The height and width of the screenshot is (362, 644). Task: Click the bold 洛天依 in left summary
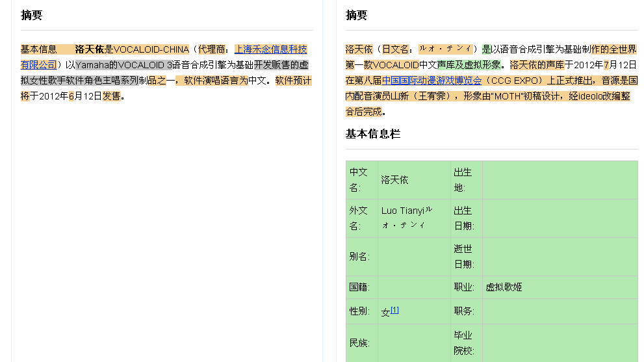pyautogui.click(x=90, y=49)
